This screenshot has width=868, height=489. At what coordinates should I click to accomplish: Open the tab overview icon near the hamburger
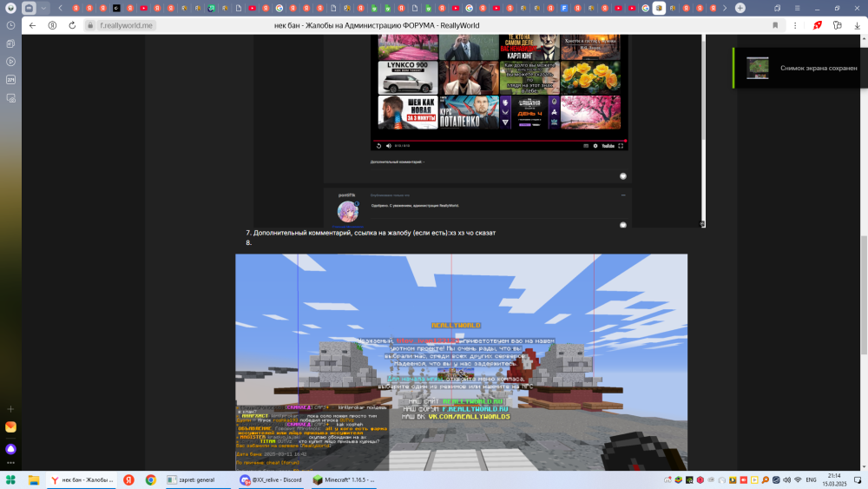click(x=777, y=9)
